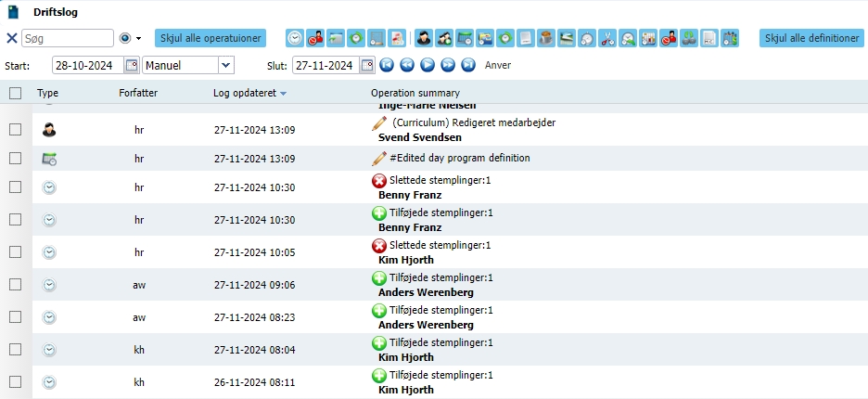Check Anders Werenberg 08:23 row checkbox
Image resolution: width=868 pixels, height=399 pixels.
click(x=16, y=317)
